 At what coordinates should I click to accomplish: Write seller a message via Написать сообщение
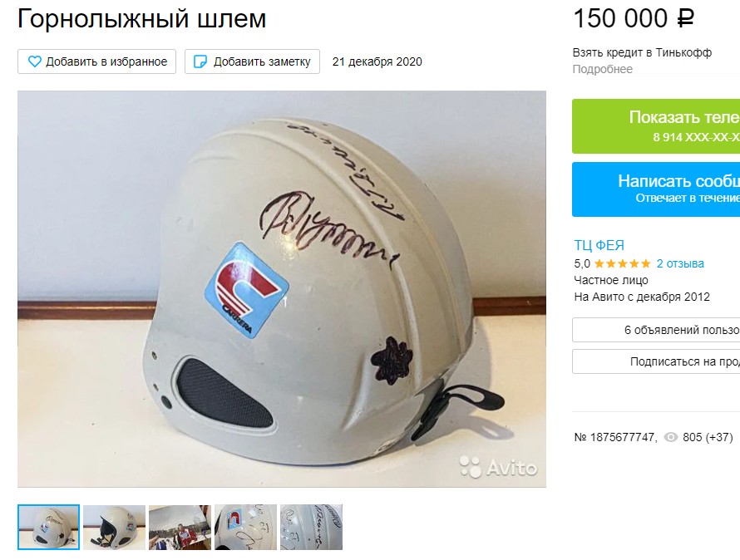point(656,189)
